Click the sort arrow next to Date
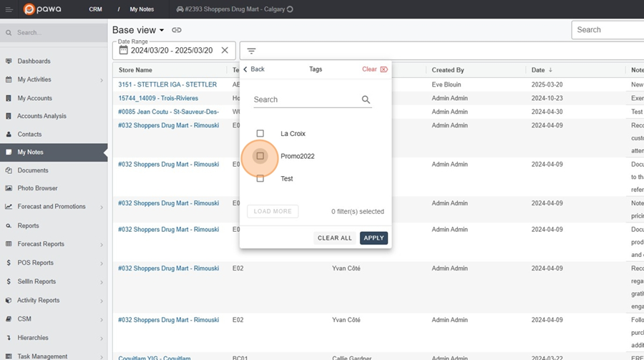The width and height of the screenshot is (644, 360). (x=550, y=70)
